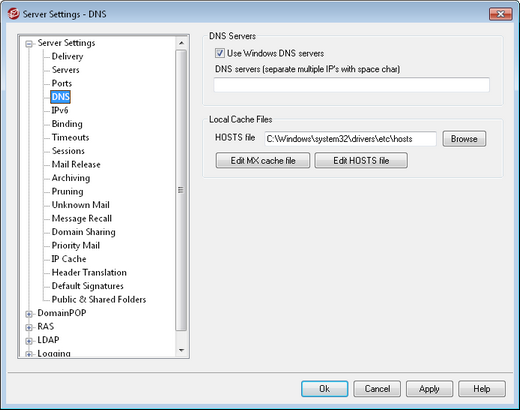Screen dimensions: 520x410
Task: Click the tree scrollbar up arrow
Action: coord(181,43)
